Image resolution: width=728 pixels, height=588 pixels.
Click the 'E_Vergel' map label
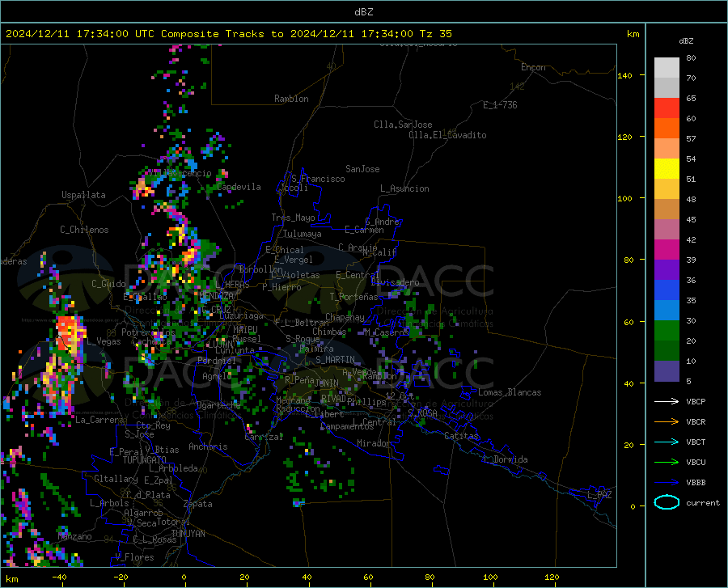(294, 260)
